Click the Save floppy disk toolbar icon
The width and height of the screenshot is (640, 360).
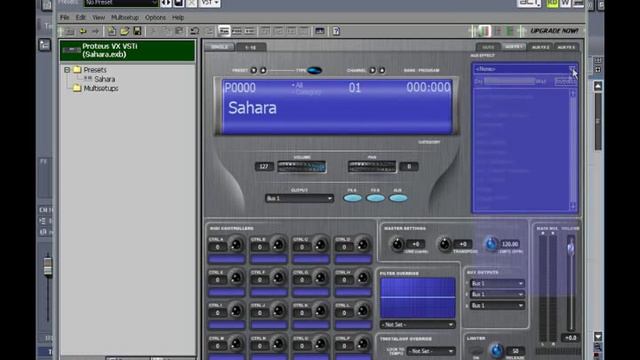(x=137, y=31)
